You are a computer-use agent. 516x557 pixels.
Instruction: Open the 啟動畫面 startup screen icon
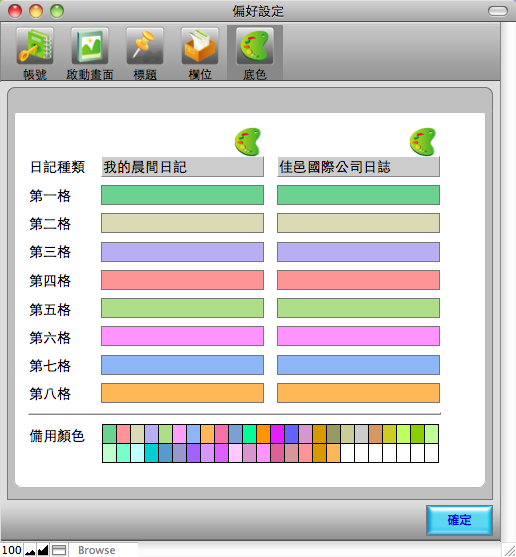[x=90, y=46]
